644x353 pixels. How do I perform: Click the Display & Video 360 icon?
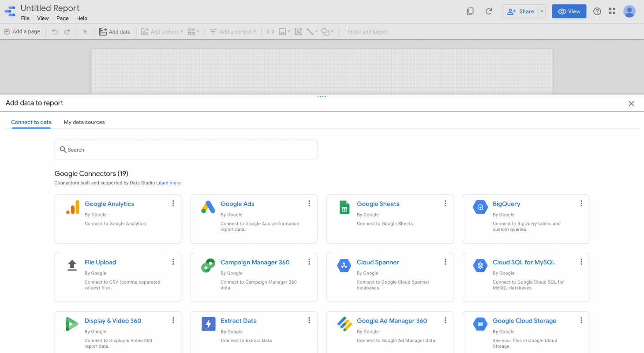[72, 324]
